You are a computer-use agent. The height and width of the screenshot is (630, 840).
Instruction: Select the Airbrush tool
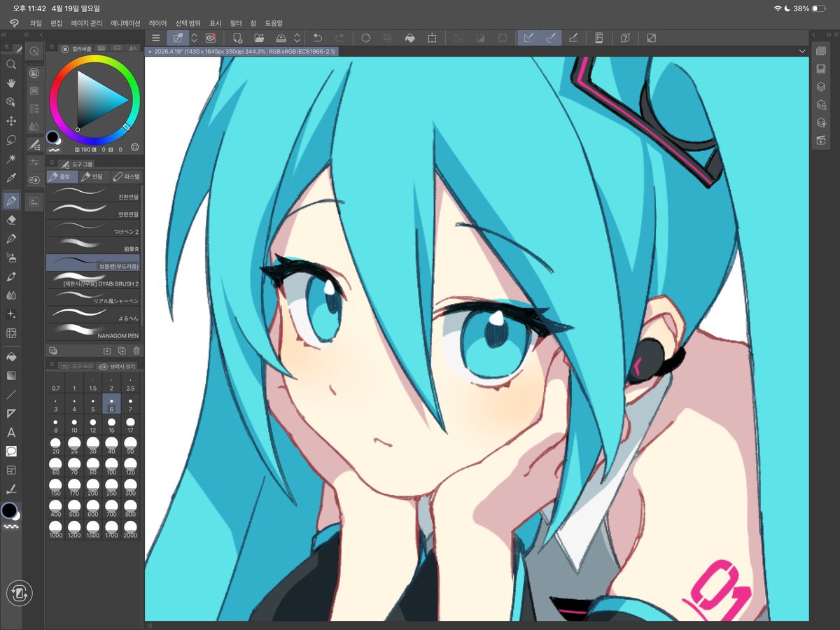(11, 258)
